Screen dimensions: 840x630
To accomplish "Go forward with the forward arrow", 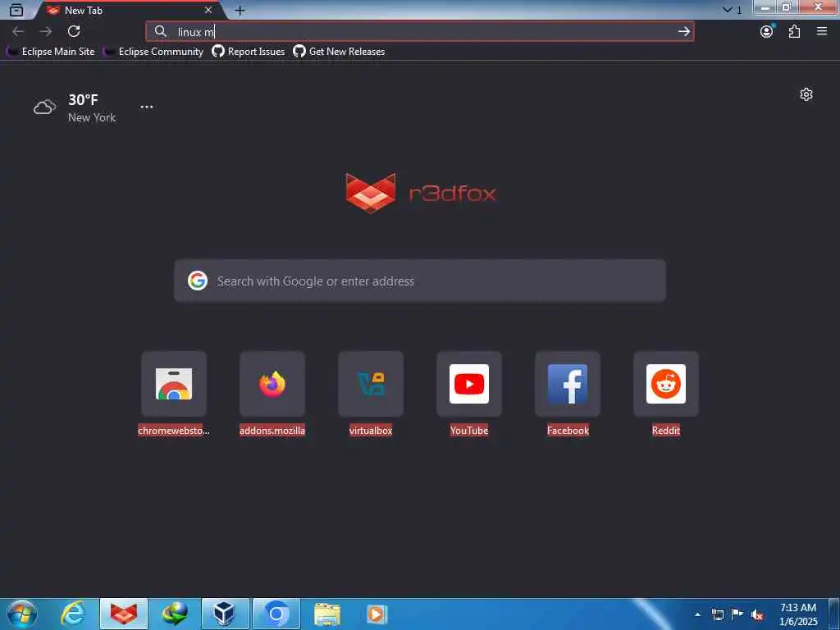I will click(46, 31).
